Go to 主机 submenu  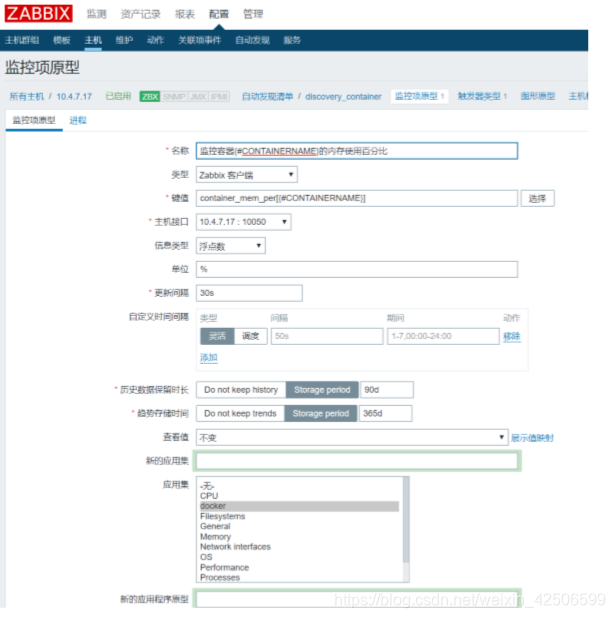(93, 40)
